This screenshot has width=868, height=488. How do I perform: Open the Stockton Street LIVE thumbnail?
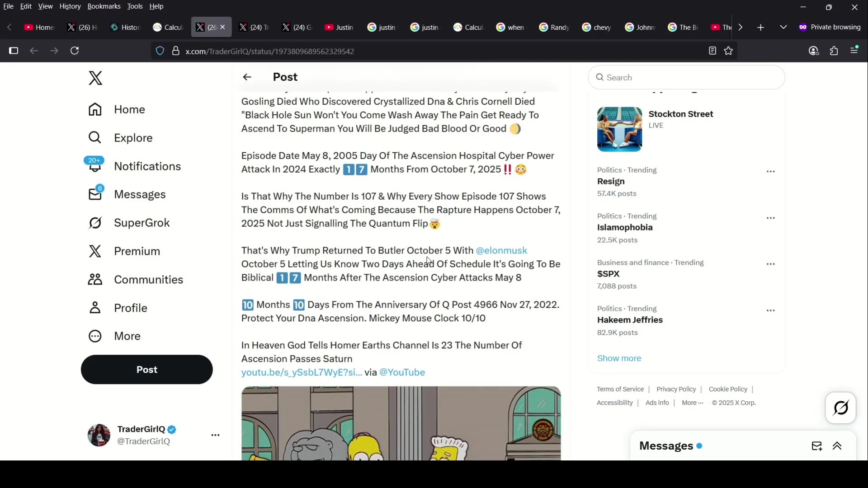click(619, 130)
